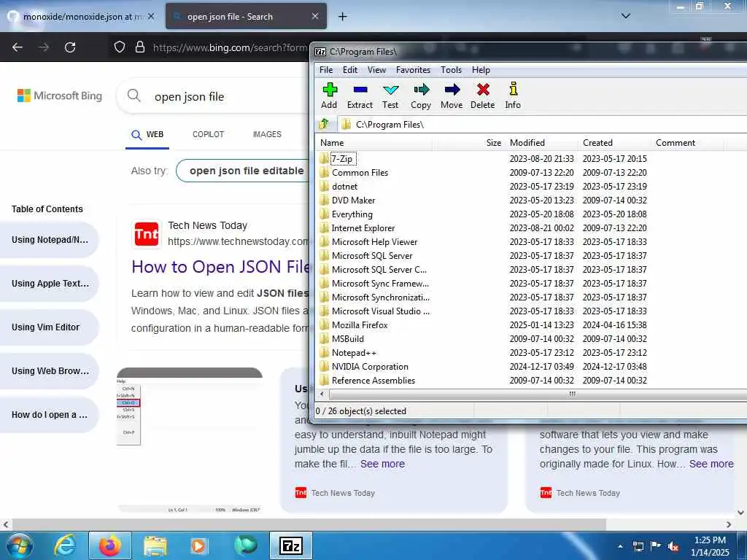The image size is (747, 560).
Task: Click the Extract toolbar icon
Action: click(360, 96)
